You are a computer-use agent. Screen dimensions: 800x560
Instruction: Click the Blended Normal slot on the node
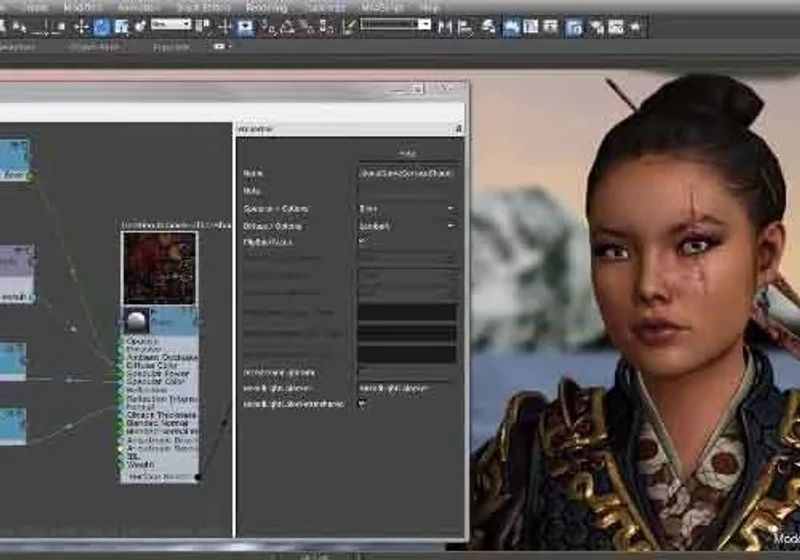(157, 423)
